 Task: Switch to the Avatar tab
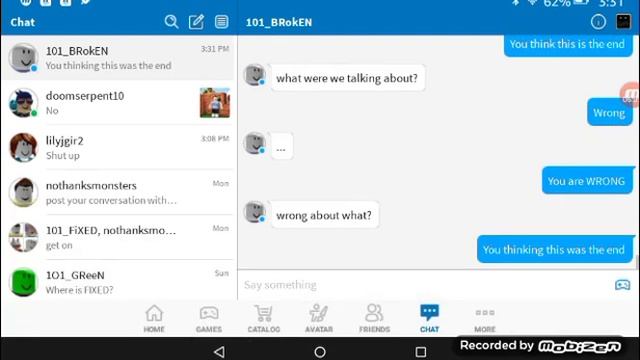coord(319,319)
